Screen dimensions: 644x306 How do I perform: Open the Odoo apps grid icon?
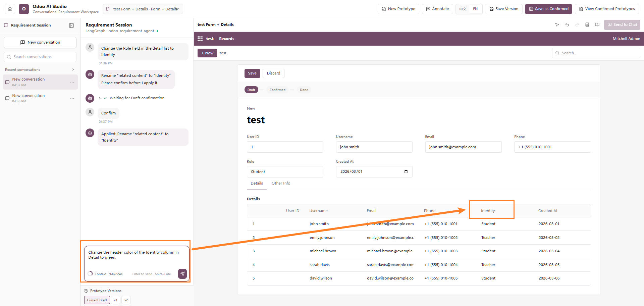(x=200, y=39)
